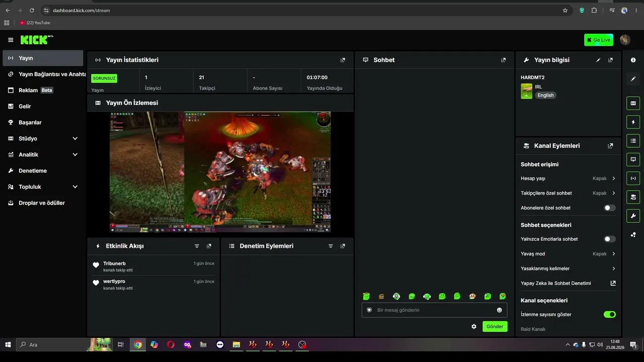Pop out the Kanal Eylemleri panel
Screen dimensions: 644x362
[x=610, y=146]
